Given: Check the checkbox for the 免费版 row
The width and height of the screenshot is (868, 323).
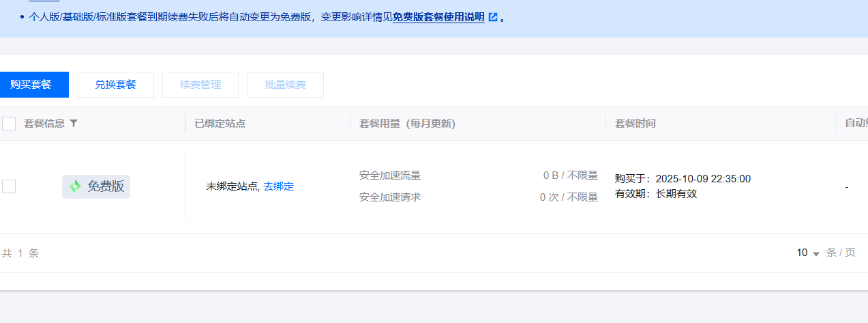Looking at the screenshot, I should (x=9, y=186).
